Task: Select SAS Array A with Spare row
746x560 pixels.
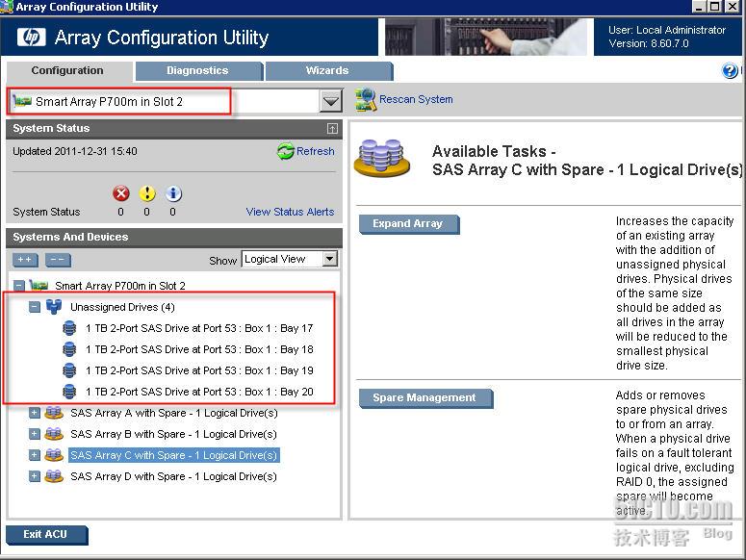Action: coord(173,413)
